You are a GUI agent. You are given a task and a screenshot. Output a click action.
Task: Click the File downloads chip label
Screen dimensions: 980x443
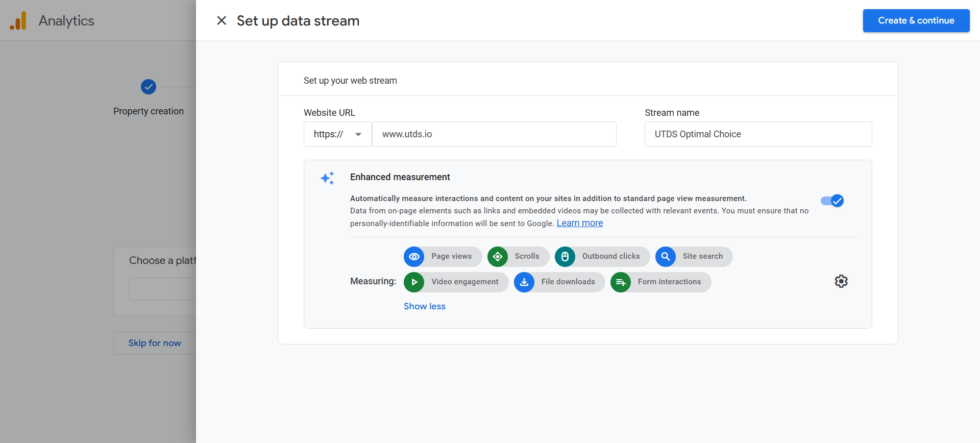(x=568, y=282)
